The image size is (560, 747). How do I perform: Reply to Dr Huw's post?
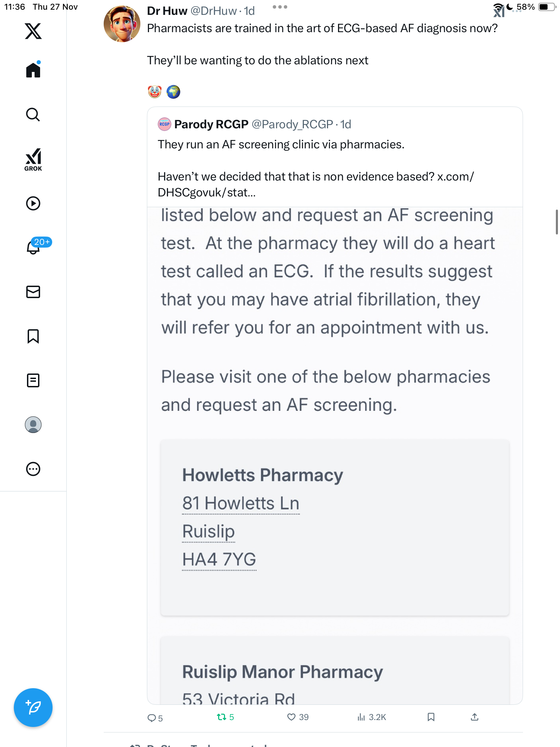[152, 718]
